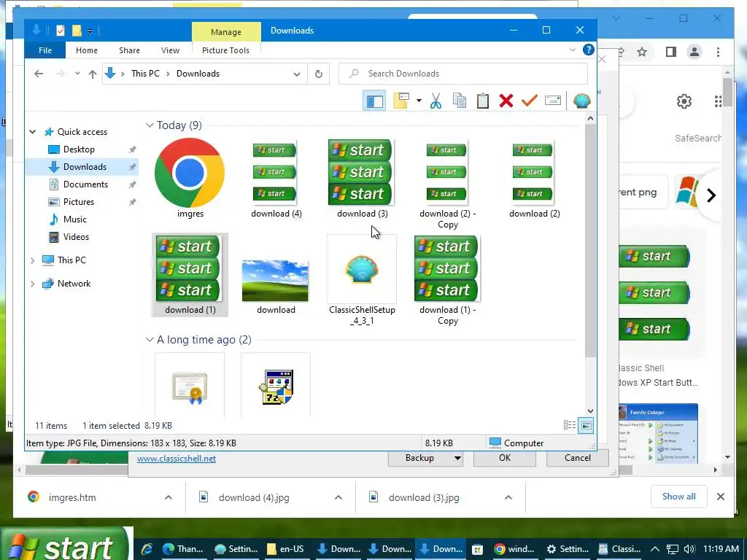
Task: Select Pictures in navigation pane
Action: coord(79,202)
